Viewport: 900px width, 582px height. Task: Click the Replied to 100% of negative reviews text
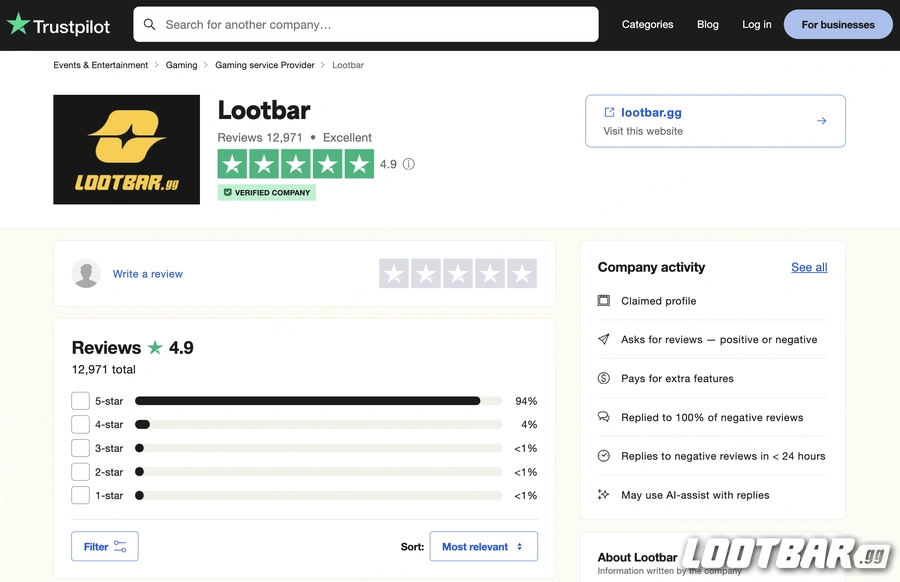[x=712, y=417]
